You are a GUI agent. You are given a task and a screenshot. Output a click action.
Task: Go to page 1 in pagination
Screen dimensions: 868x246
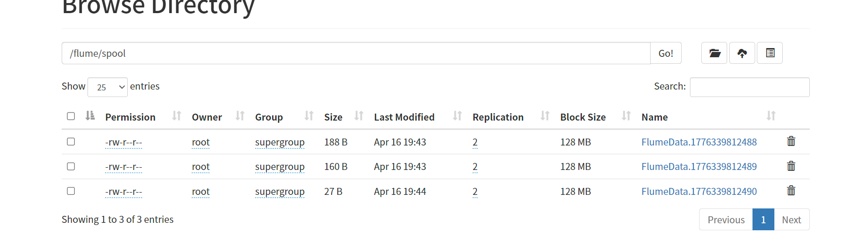(763, 219)
